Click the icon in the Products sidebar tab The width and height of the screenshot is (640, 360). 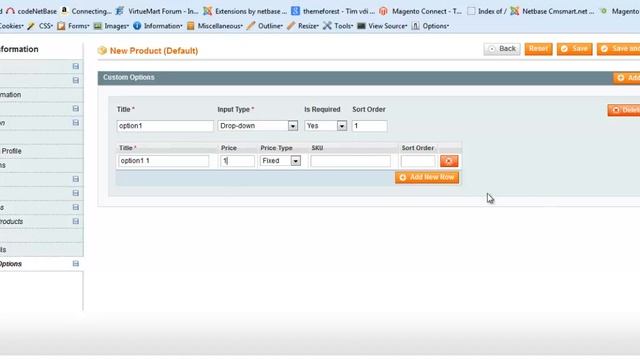[x=76, y=221]
